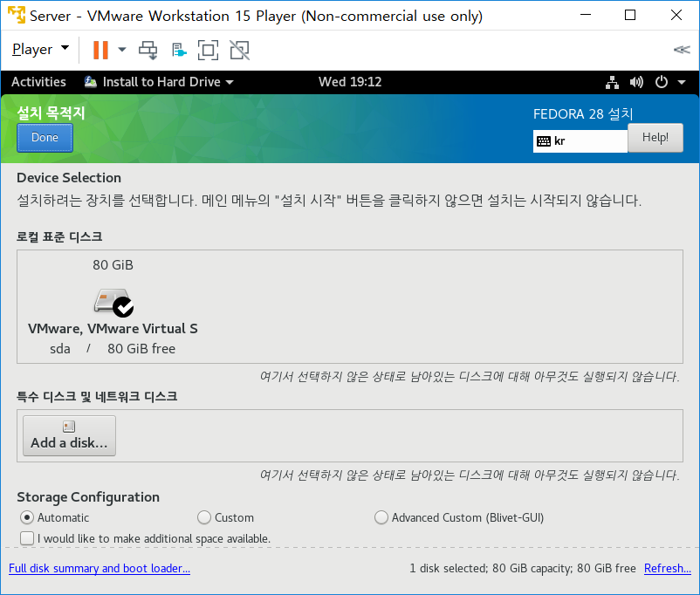This screenshot has width=700, height=595.
Task: Click the 'FEDORA 28 설치' title text
Action: coord(583,113)
